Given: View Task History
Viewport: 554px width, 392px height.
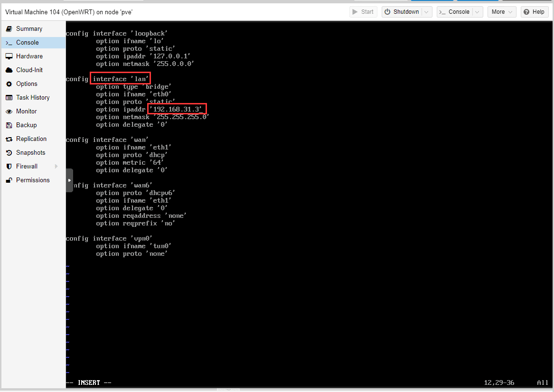Looking at the screenshot, I should (34, 97).
